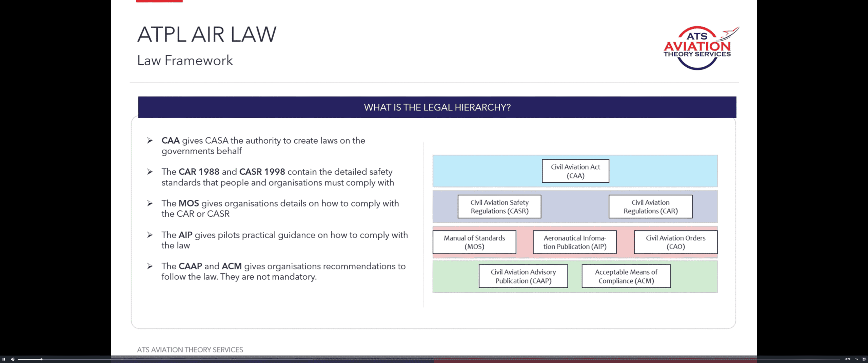
Task: Click the Civil Aviation Regulations (CAR) box
Action: click(x=650, y=207)
